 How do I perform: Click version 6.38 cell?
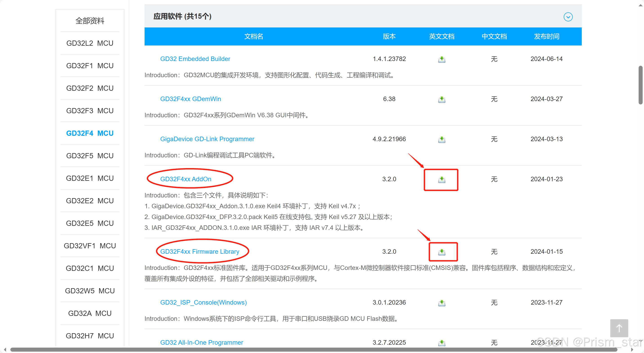389,99
